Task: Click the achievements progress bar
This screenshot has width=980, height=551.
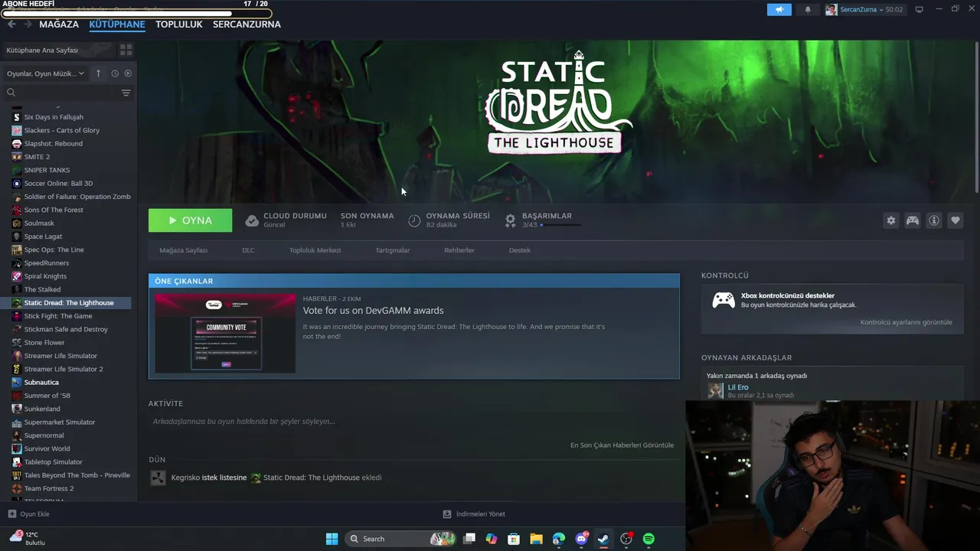Action: (x=560, y=225)
